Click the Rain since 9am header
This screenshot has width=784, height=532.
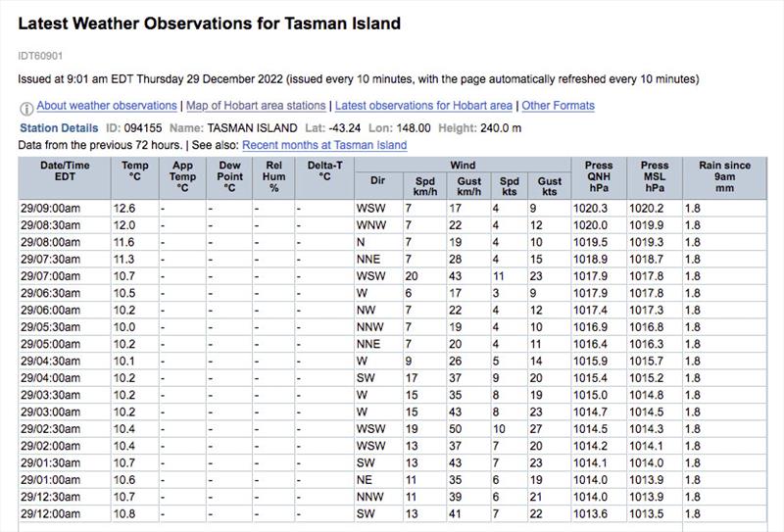click(724, 178)
